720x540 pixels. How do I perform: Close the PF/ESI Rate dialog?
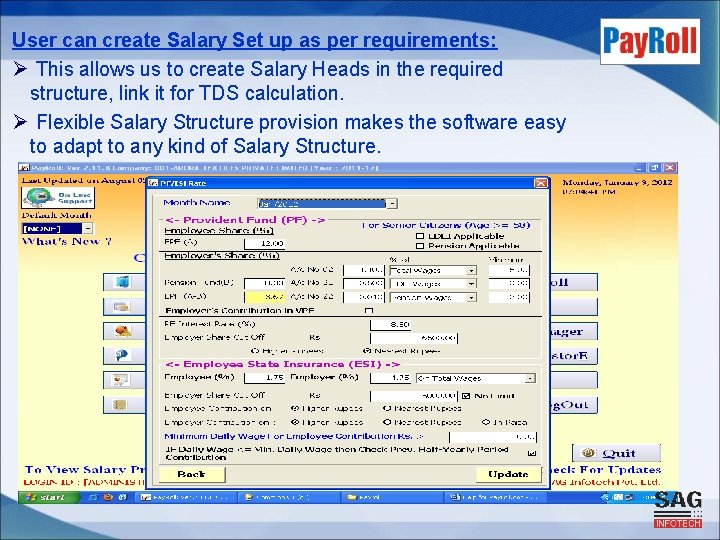tap(541, 183)
